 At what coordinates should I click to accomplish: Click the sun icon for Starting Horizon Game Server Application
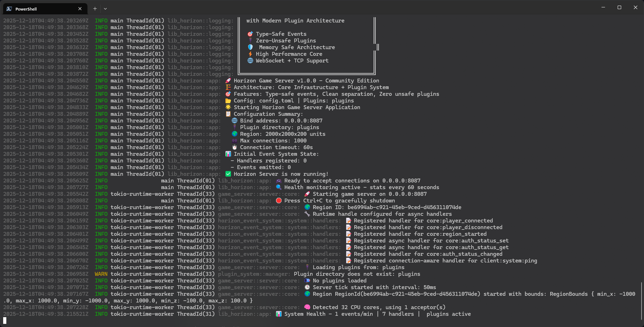coord(228,107)
